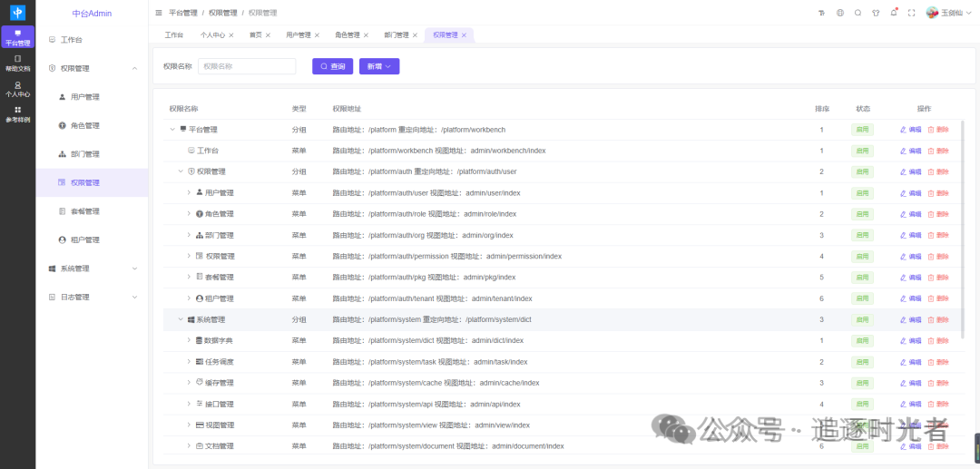The width and height of the screenshot is (980, 469).
Task: Click the 查询 search button
Action: pos(332,66)
